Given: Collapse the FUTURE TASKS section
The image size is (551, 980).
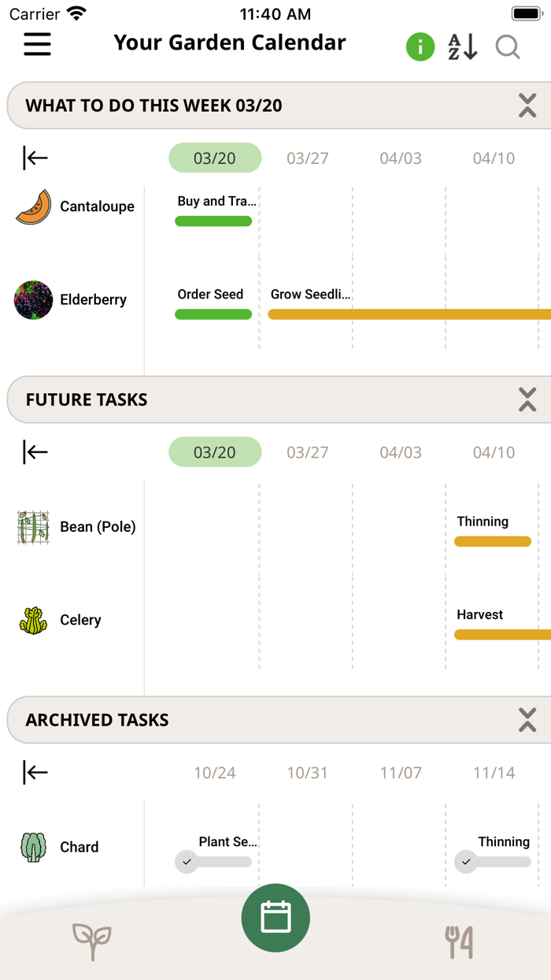Looking at the screenshot, I should click(527, 399).
